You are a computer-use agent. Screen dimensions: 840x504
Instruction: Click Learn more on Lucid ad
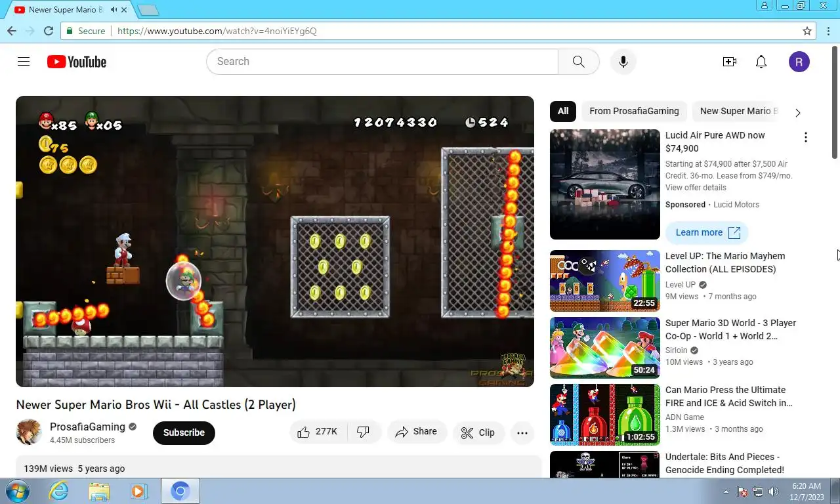point(707,232)
